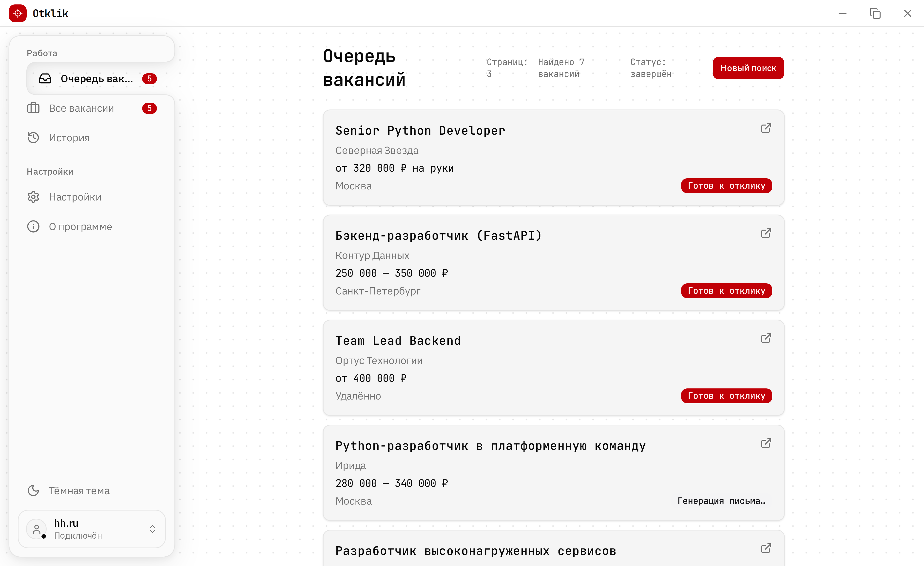The height and width of the screenshot is (566, 924).
Task: Select the Team Lead Backend title
Action: (398, 341)
